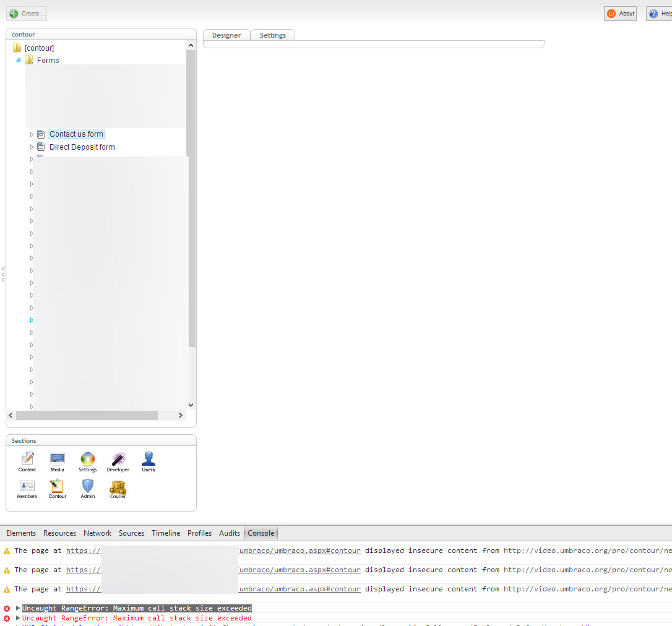Screen dimensions: 672x626
Task: Open the Members section icon
Action: [27, 487]
